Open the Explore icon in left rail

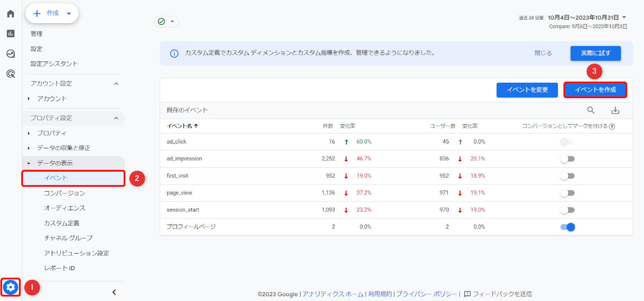click(x=11, y=53)
